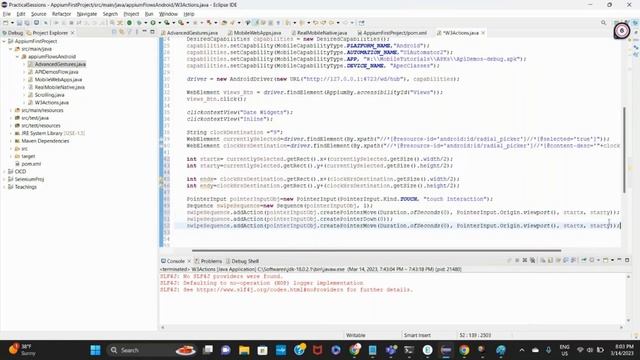Click Collapse All icon in Project Explorer
Viewport: 640px width, 360px height.
pos(114,32)
